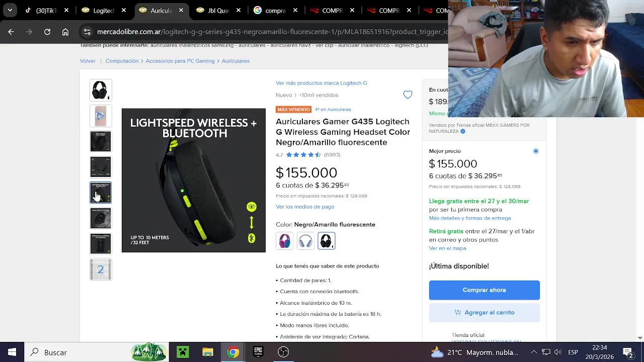
Task: Open Accesorios para PC Gaming breadcrumb
Action: 180,61
